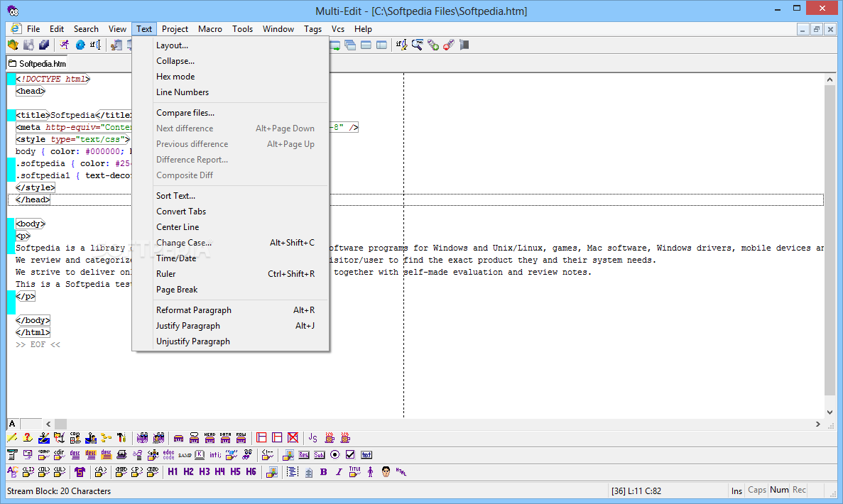Click the tile windows horizontally icon
This screenshot has width=843, height=504.
(366, 45)
